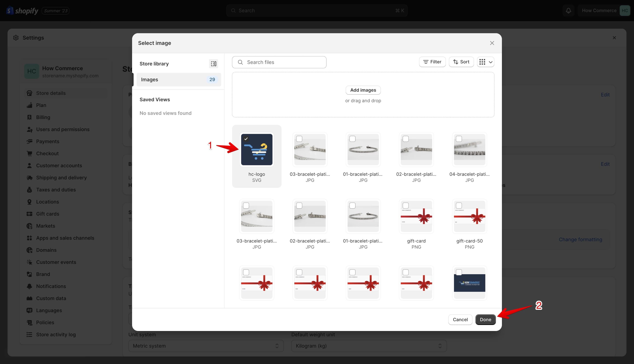The image size is (634, 364).
Task: Select the gift-card-50 thumbnail
Action: pyautogui.click(x=470, y=216)
